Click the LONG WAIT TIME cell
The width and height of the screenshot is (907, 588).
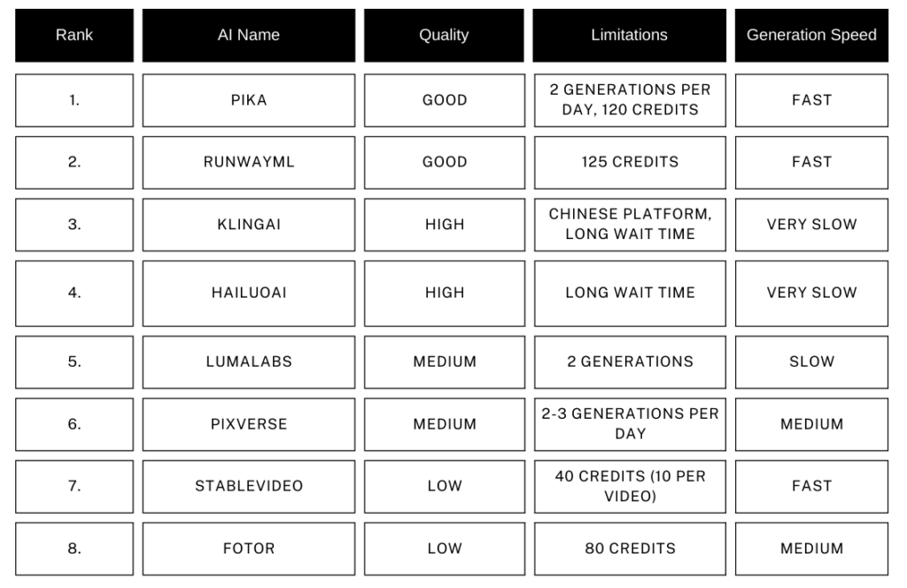click(629, 292)
